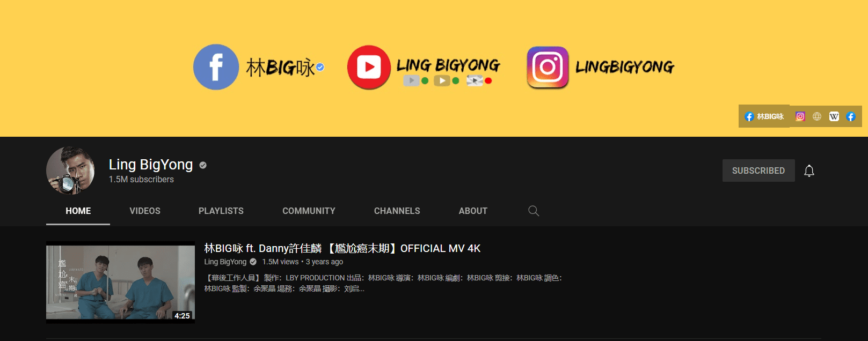This screenshot has height=341, width=868.
Task: Click the globe website icon in the banner links
Action: [817, 116]
